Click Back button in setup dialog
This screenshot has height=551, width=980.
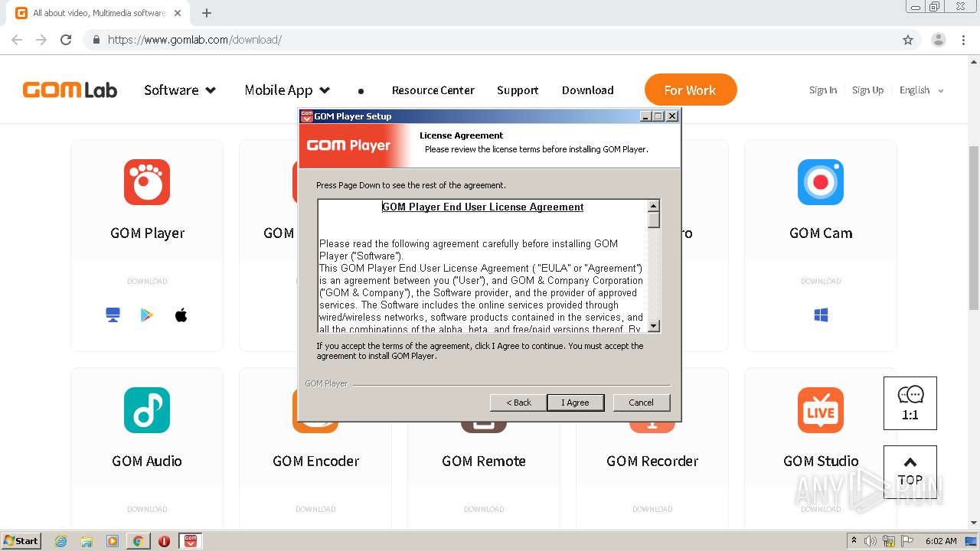pos(518,403)
